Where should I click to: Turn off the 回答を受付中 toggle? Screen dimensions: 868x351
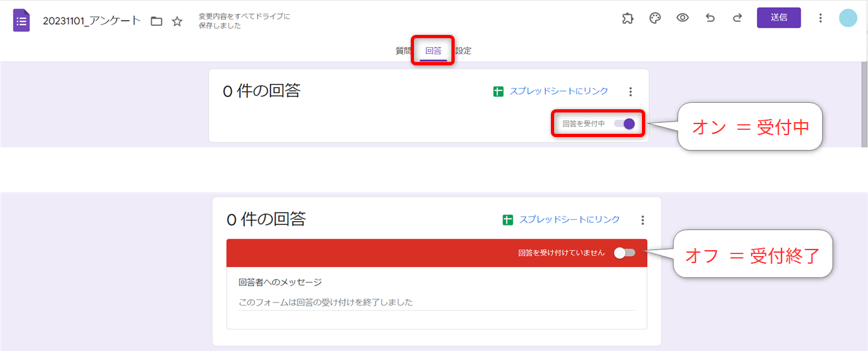tap(625, 123)
